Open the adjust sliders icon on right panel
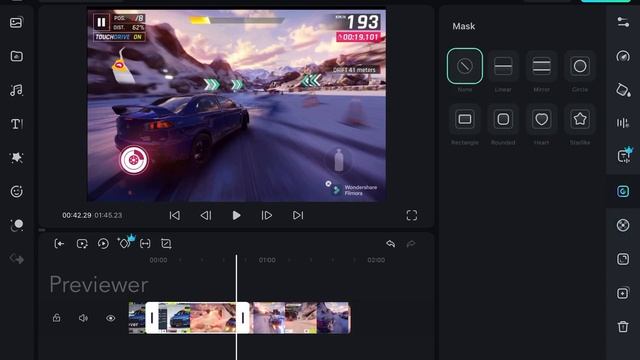640x360 pixels. pyautogui.click(x=623, y=22)
